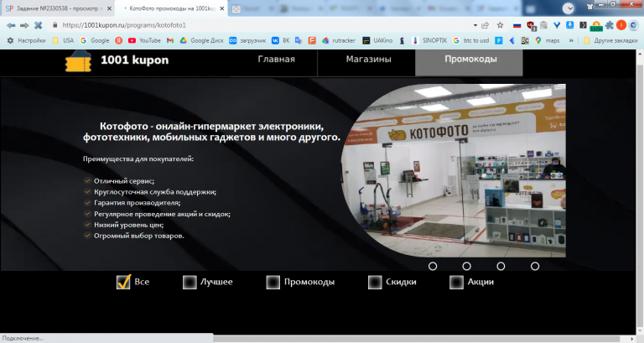Check the Лучшее filter checkbox
The height and width of the screenshot is (343, 644).
pos(190,283)
